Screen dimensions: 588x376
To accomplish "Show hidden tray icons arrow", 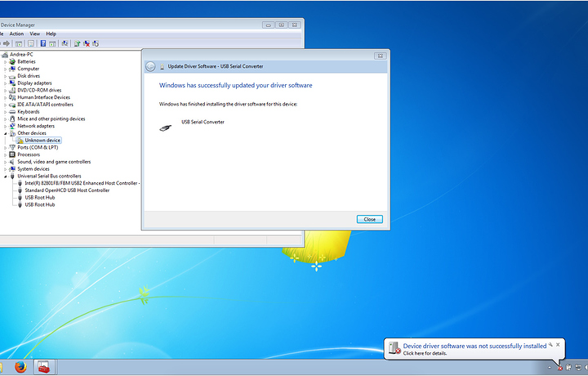I will [550, 367].
